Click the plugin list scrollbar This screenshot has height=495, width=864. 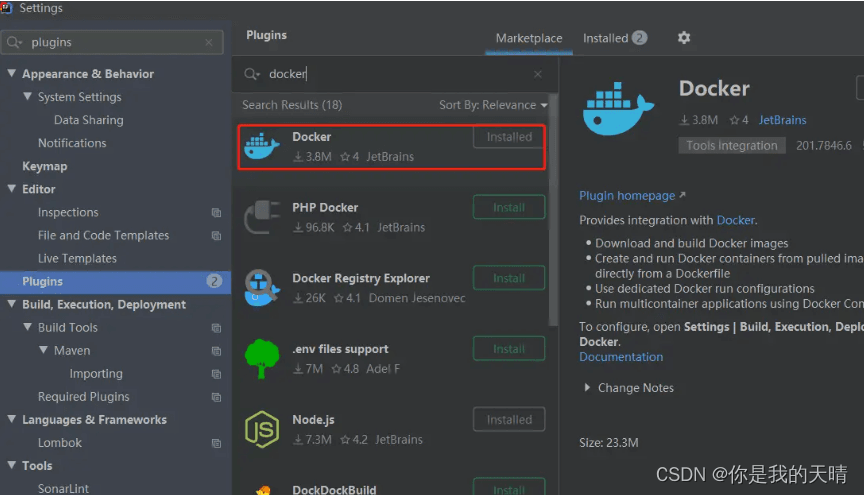click(554, 209)
